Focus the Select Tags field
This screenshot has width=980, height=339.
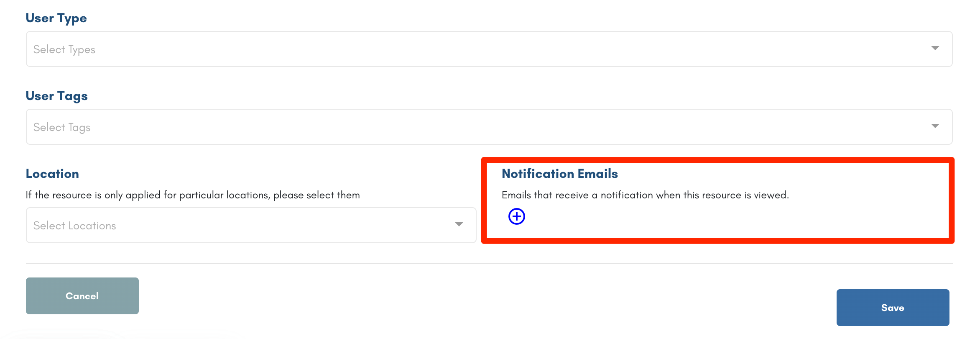point(489,127)
